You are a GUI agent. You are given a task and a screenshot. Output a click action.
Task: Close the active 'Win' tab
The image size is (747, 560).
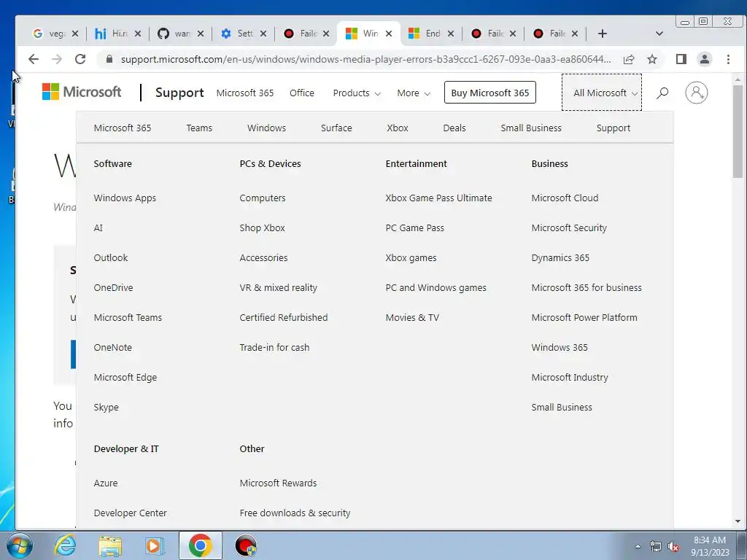coord(389,34)
